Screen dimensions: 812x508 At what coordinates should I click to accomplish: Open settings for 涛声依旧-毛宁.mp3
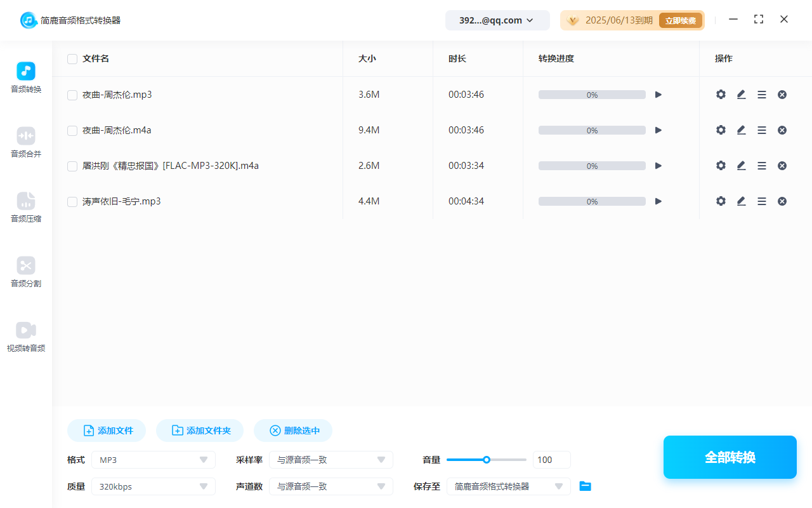(721, 201)
